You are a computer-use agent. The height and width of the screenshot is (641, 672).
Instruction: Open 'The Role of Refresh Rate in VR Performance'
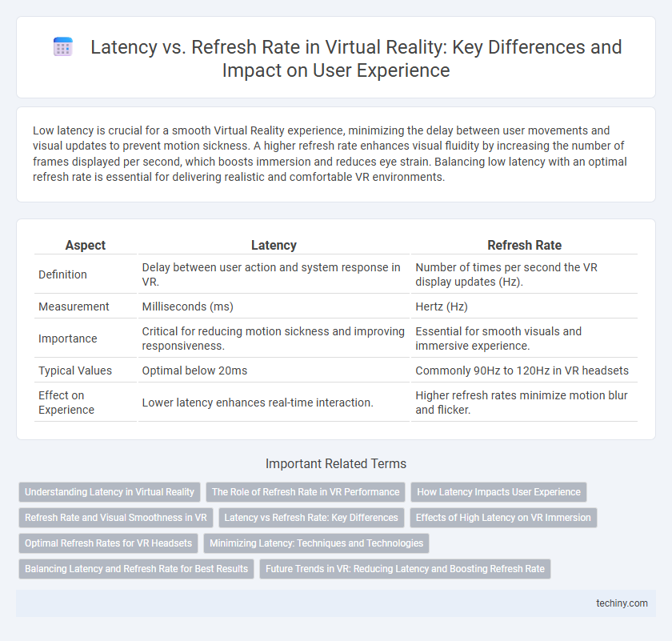tap(306, 492)
